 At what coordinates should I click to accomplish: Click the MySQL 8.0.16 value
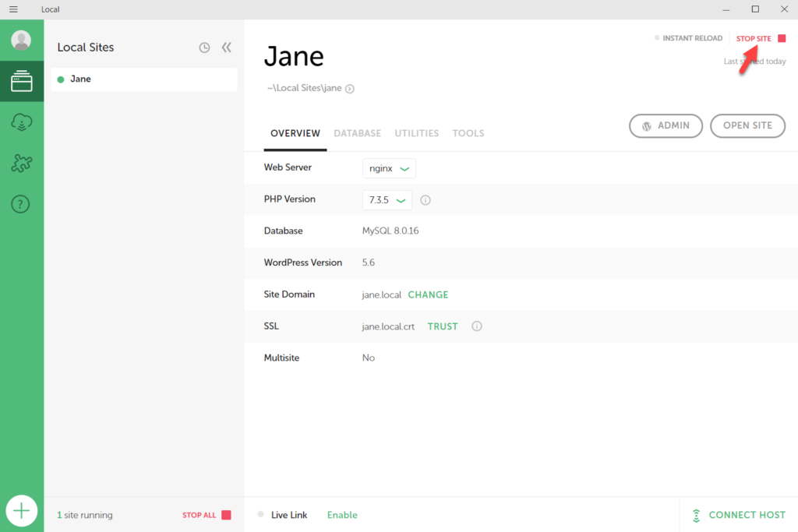pos(390,231)
